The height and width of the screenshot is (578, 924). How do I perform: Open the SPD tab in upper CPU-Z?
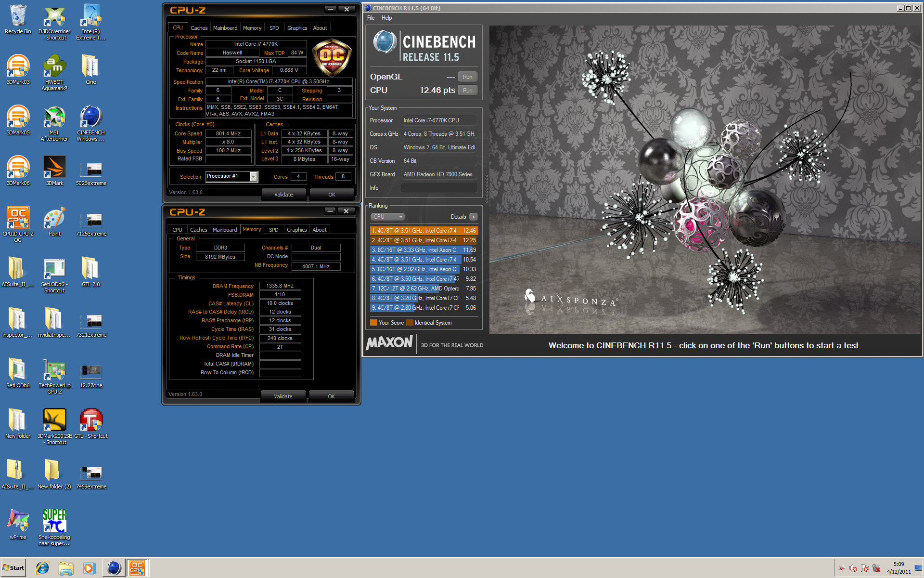pyautogui.click(x=274, y=28)
